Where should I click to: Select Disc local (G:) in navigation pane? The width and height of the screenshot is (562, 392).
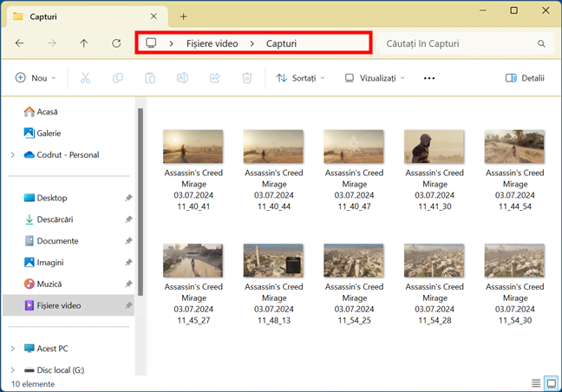click(x=54, y=369)
